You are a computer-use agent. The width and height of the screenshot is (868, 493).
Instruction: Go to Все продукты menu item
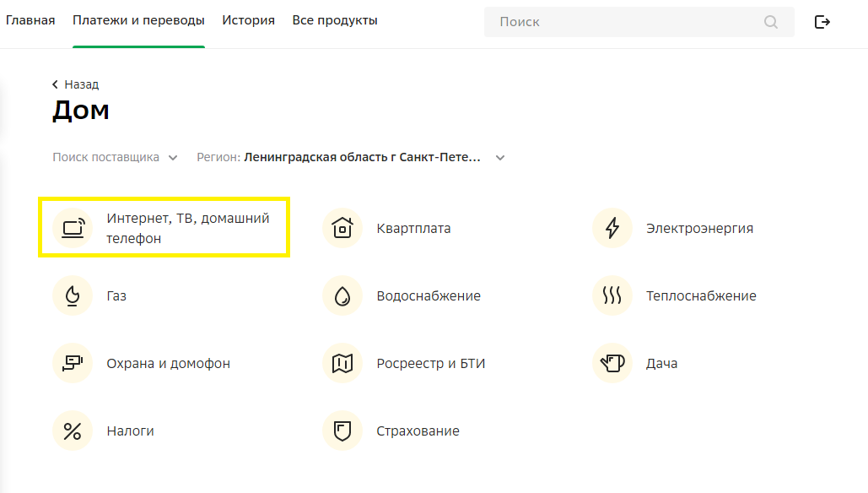coord(335,20)
